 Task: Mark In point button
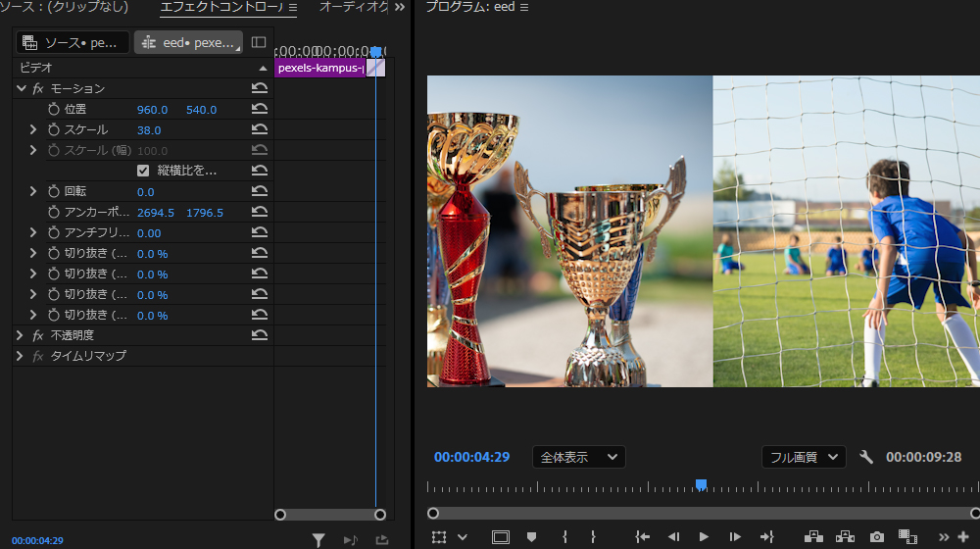[x=565, y=537]
